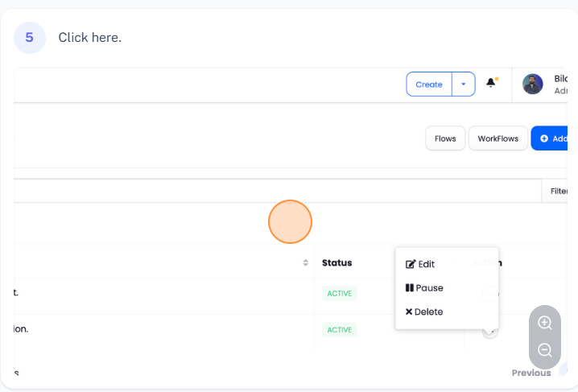Image resolution: width=578 pixels, height=392 pixels.
Task: Click the blue Add button
Action: [x=553, y=138]
